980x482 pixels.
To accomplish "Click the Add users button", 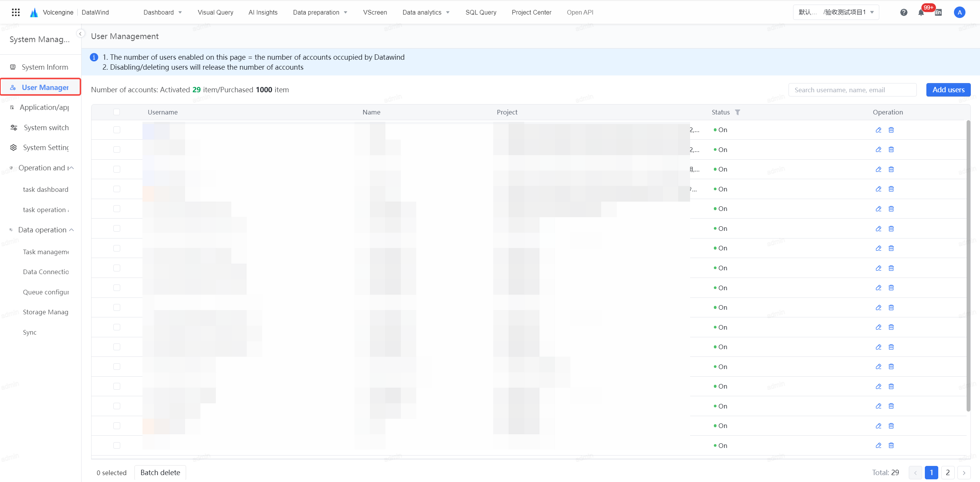I will click(949, 90).
